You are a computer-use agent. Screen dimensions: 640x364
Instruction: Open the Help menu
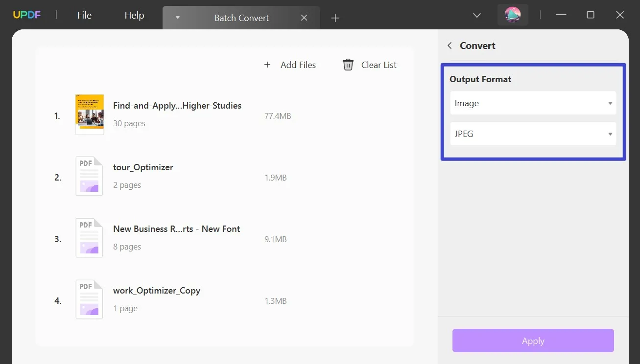(x=134, y=15)
